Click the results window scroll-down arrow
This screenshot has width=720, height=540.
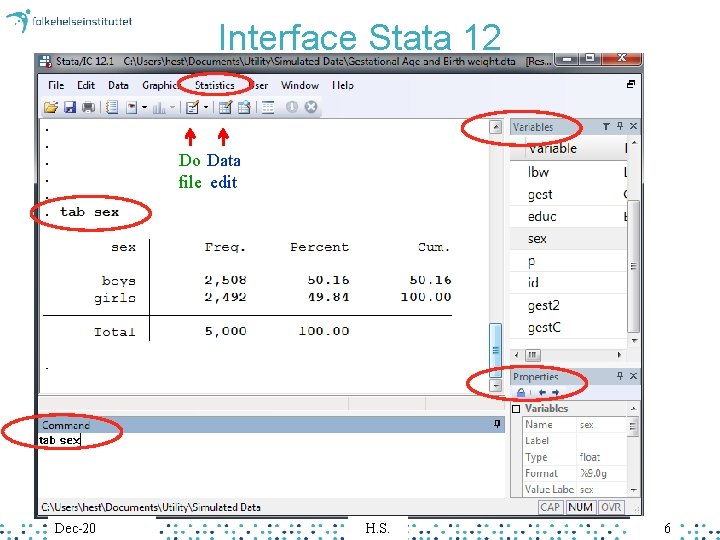(x=495, y=385)
